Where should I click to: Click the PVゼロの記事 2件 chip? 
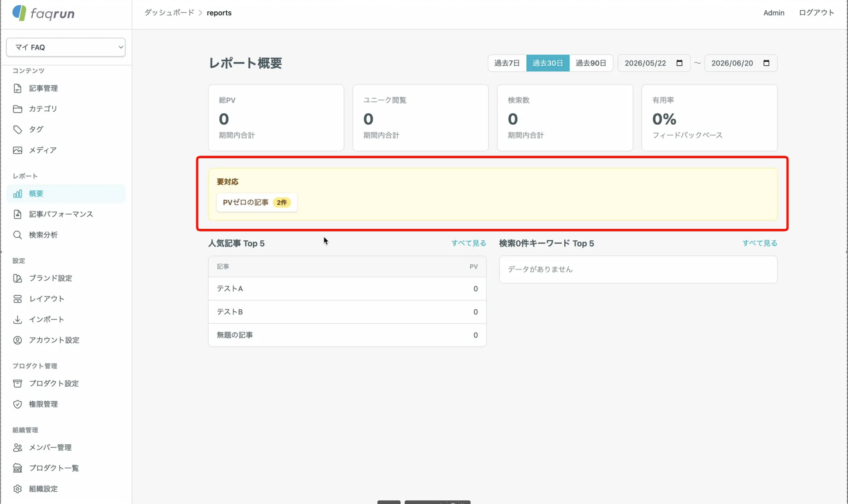point(257,202)
